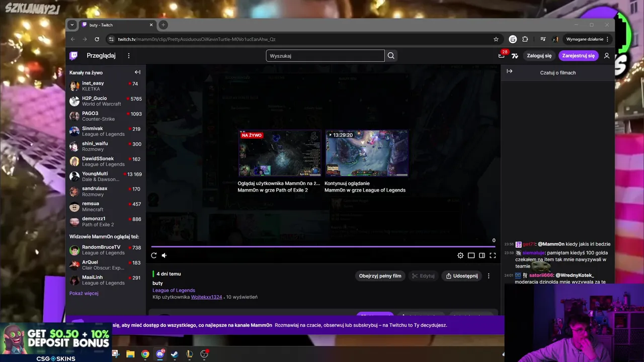Click the search magnifier button

tap(391, 56)
